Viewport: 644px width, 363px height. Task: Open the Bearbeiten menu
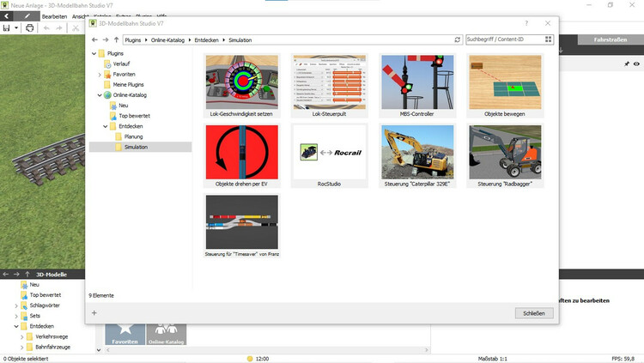point(54,16)
